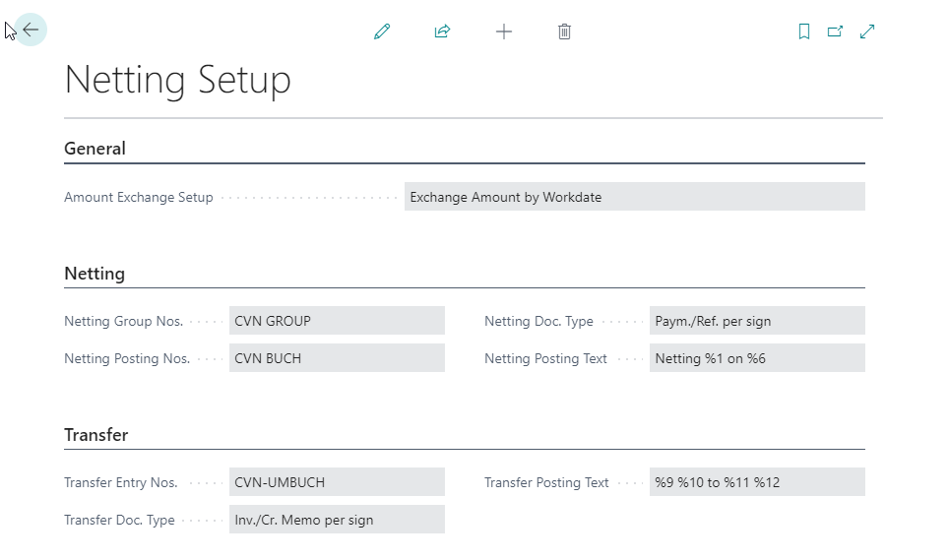Screen dimensions: 948x560
Task: Open the share icon menu
Action: point(442,31)
